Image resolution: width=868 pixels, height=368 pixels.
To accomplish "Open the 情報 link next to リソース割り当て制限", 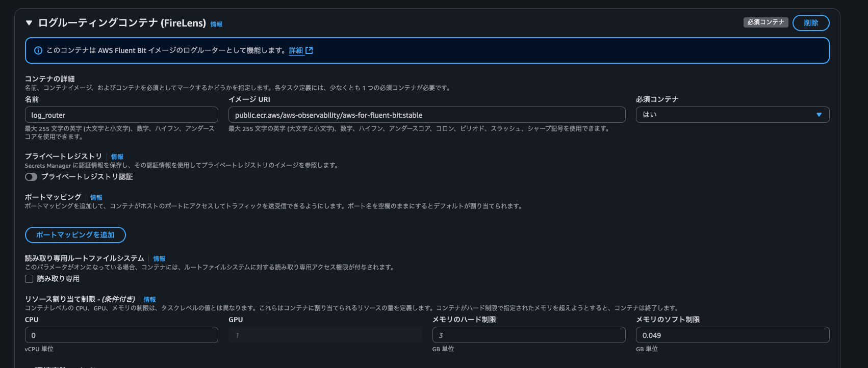I will pyautogui.click(x=149, y=299).
